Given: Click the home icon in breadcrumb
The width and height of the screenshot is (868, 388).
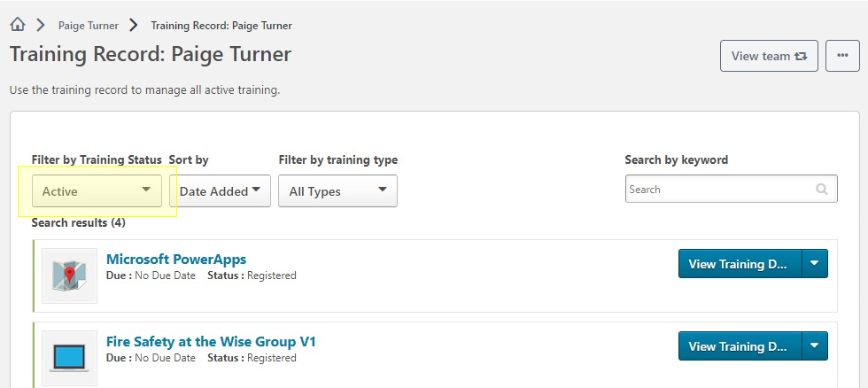Looking at the screenshot, I should pos(17,25).
